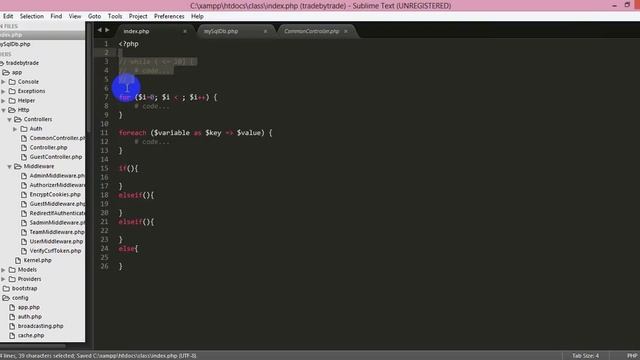Click the Providers folder icon

coord(12,279)
